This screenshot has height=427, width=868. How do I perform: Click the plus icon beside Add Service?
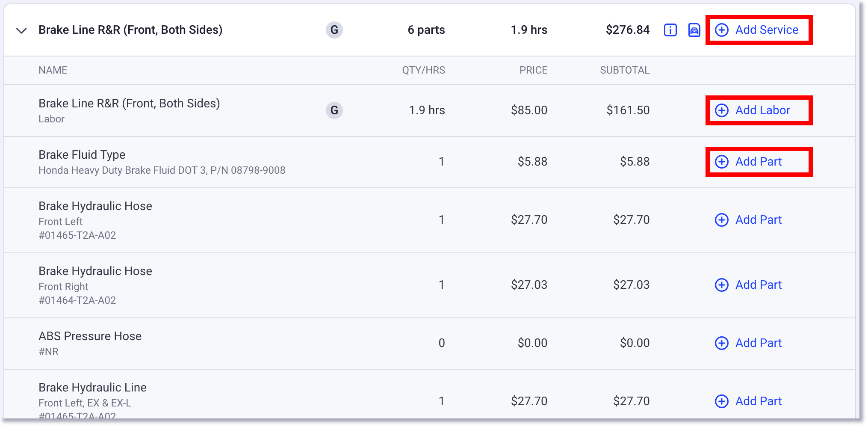click(722, 30)
